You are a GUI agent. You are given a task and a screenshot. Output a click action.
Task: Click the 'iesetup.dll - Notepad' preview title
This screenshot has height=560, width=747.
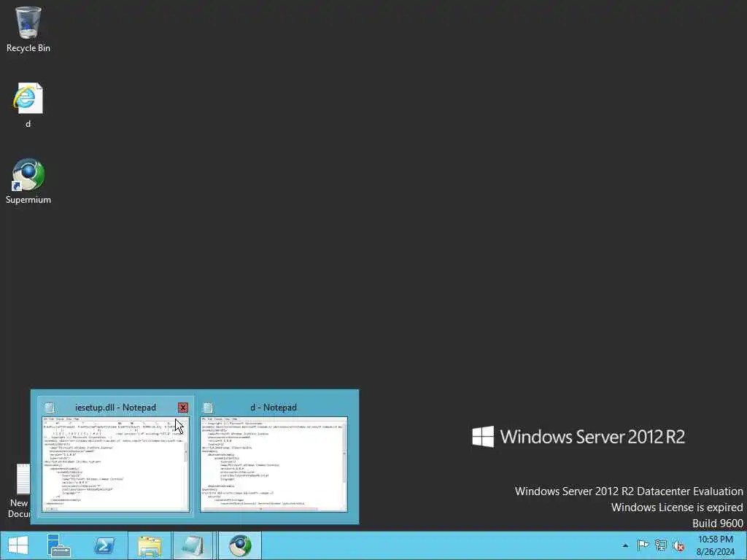pos(115,408)
